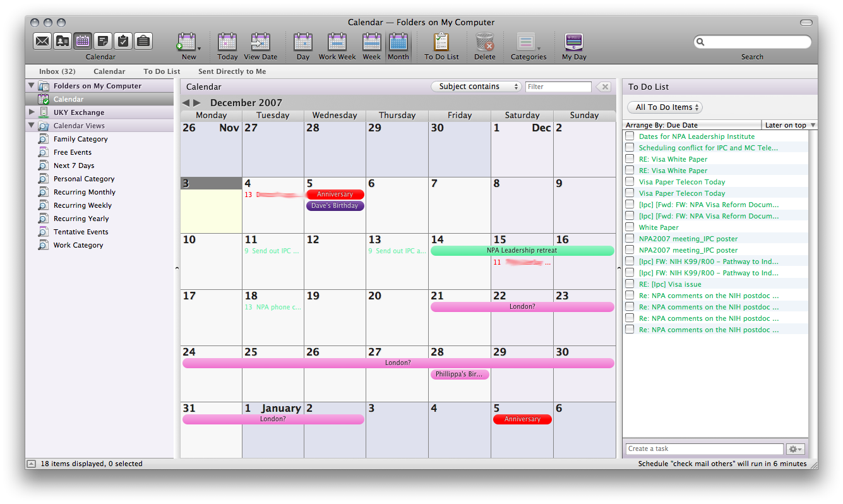The width and height of the screenshot is (843, 504).
Task: Toggle the To Do List pane
Action: (x=441, y=45)
